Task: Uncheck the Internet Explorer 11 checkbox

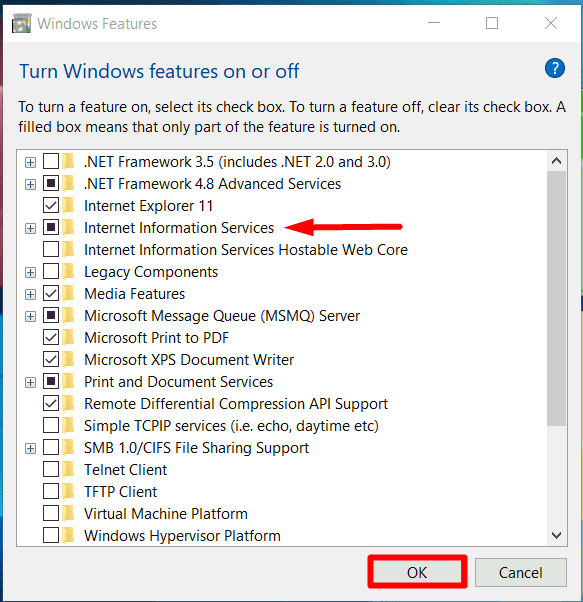Action: [x=51, y=205]
